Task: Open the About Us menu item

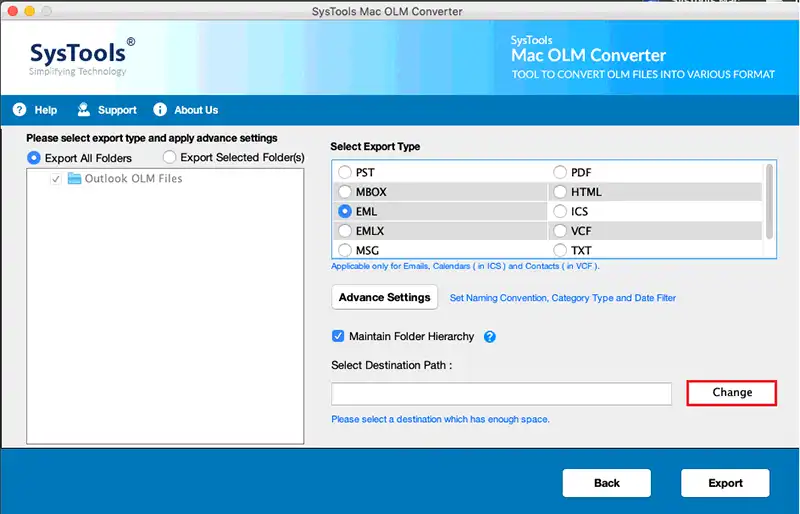Action: click(x=196, y=110)
